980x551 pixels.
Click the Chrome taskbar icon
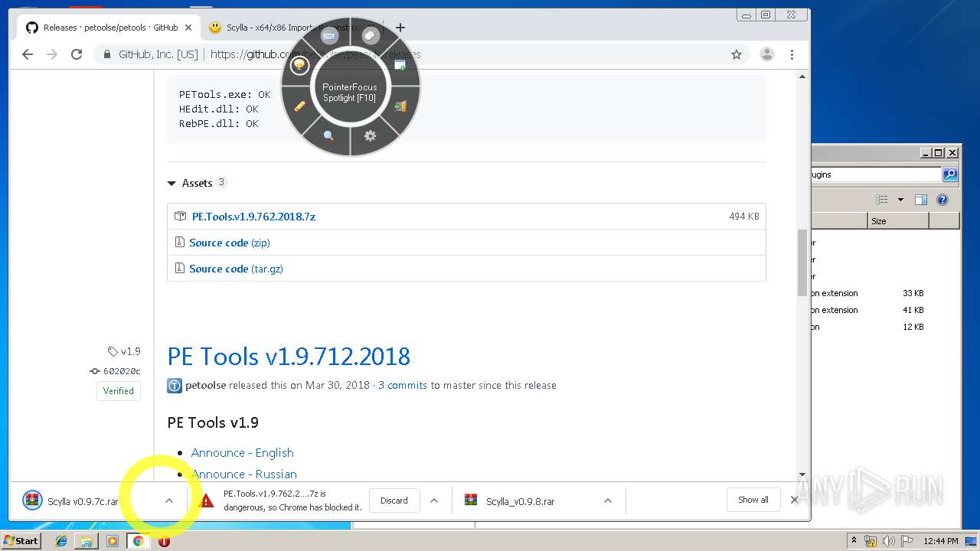point(139,541)
